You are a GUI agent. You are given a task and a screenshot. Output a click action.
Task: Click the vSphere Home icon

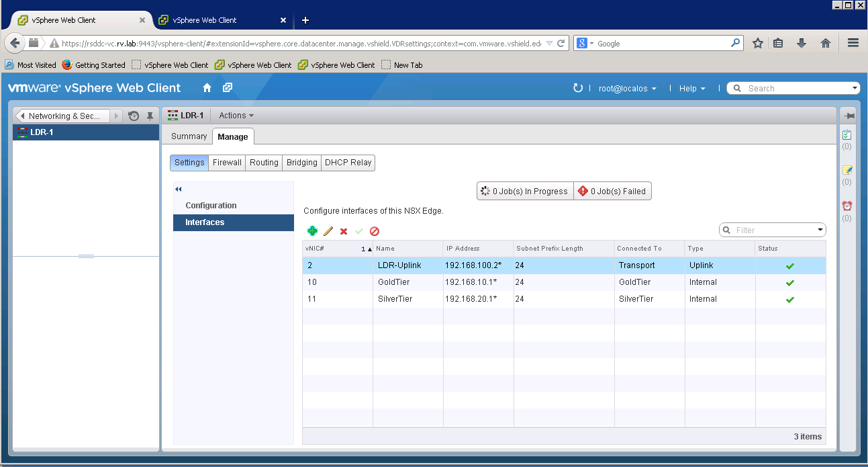click(207, 88)
